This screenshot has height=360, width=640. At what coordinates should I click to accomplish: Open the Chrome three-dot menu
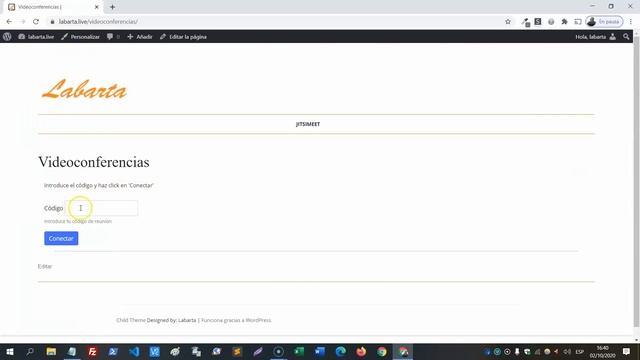[631, 22]
